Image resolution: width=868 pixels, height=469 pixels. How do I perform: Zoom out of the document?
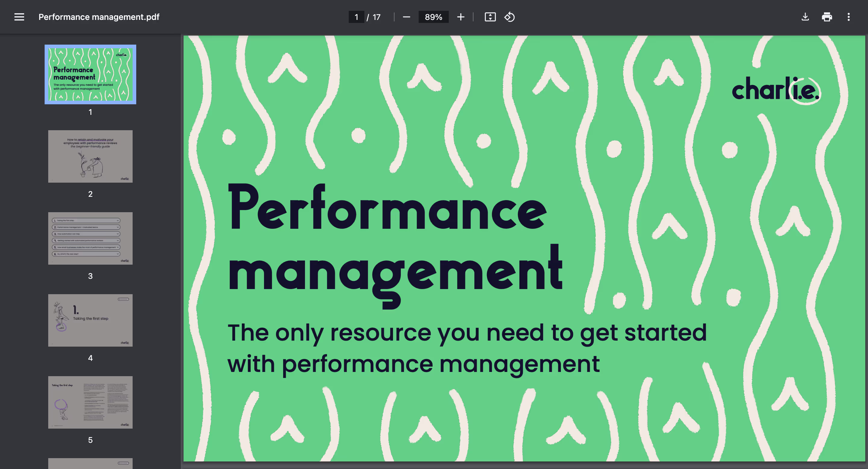click(x=406, y=17)
